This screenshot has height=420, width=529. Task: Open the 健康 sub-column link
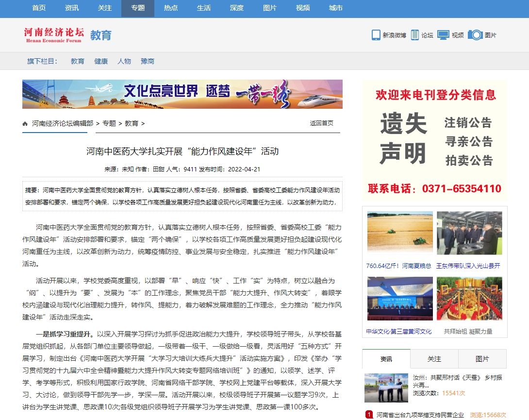click(101, 61)
